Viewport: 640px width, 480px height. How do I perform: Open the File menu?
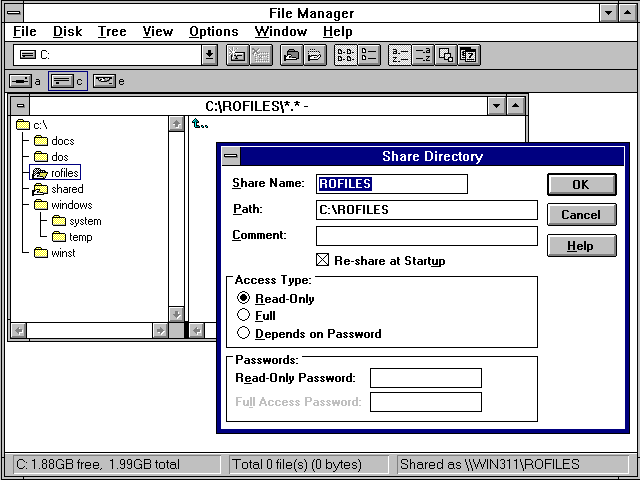24,31
